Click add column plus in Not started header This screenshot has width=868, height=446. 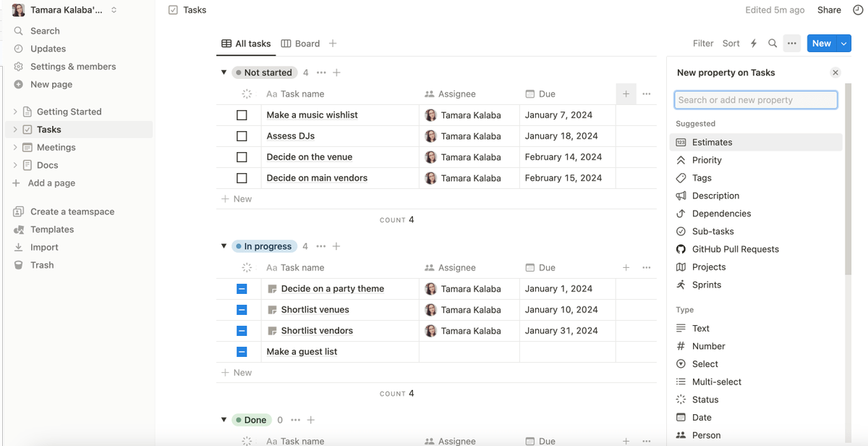click(x=626, y=94)
